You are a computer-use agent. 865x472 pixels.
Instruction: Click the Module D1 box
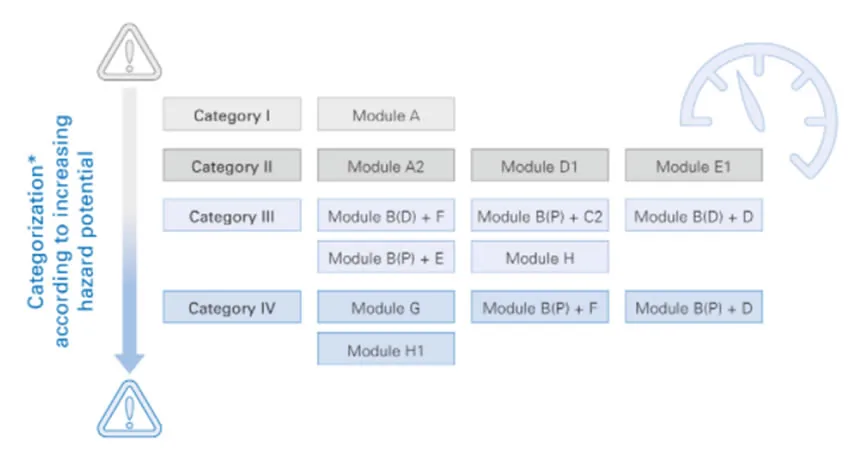[540, 165]
